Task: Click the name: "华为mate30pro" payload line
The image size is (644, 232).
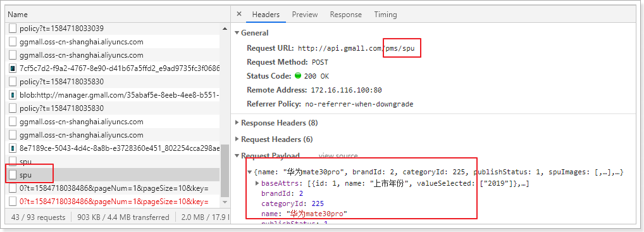Action: pos(304,214)
